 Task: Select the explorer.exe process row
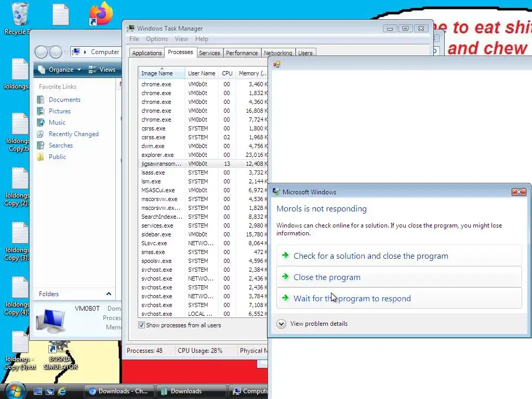pyautogui.click(x=203, y=155)
